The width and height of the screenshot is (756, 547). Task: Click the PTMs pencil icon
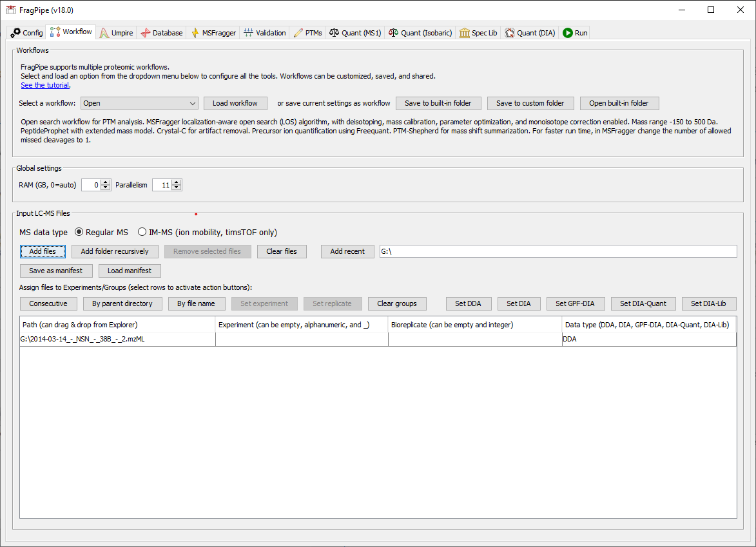(298, 33)
